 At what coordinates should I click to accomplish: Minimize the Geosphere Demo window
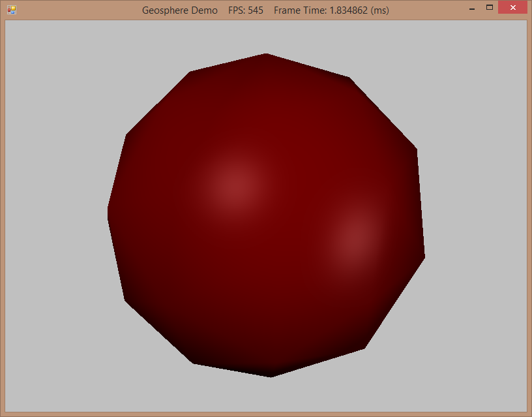pyautogui.click(x=469, y=8)
